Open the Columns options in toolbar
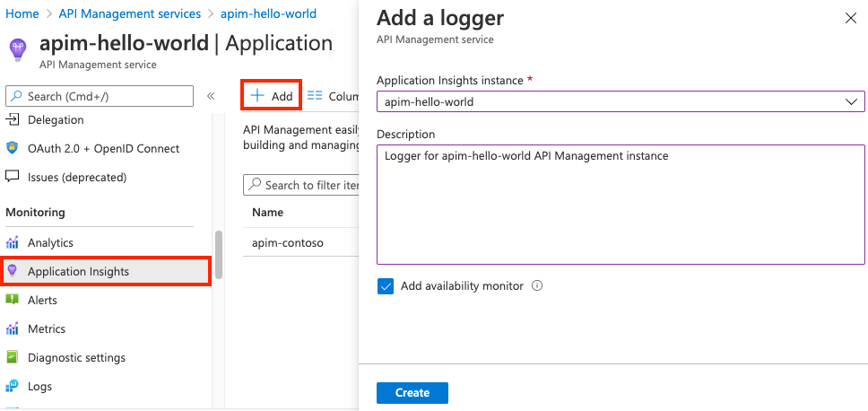 332,96
